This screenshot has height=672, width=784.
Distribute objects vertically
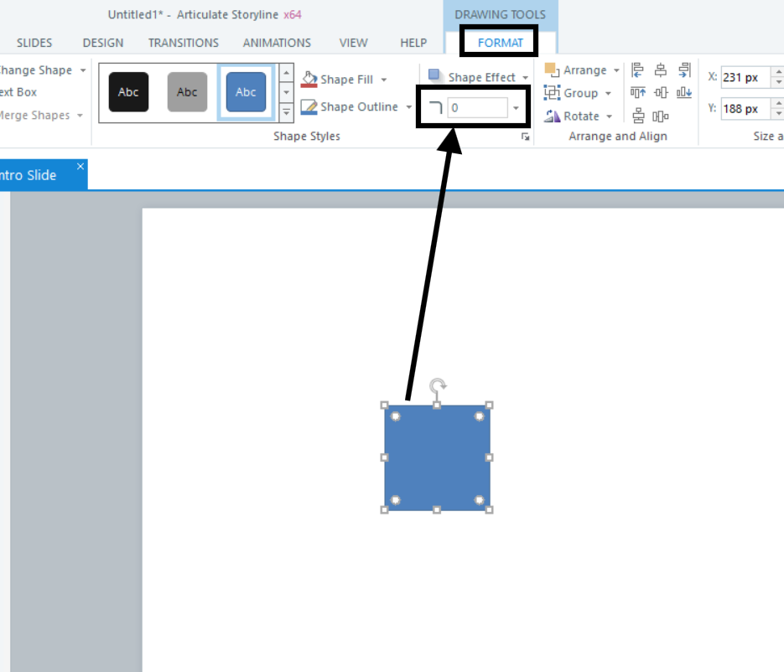pos(638,116)
